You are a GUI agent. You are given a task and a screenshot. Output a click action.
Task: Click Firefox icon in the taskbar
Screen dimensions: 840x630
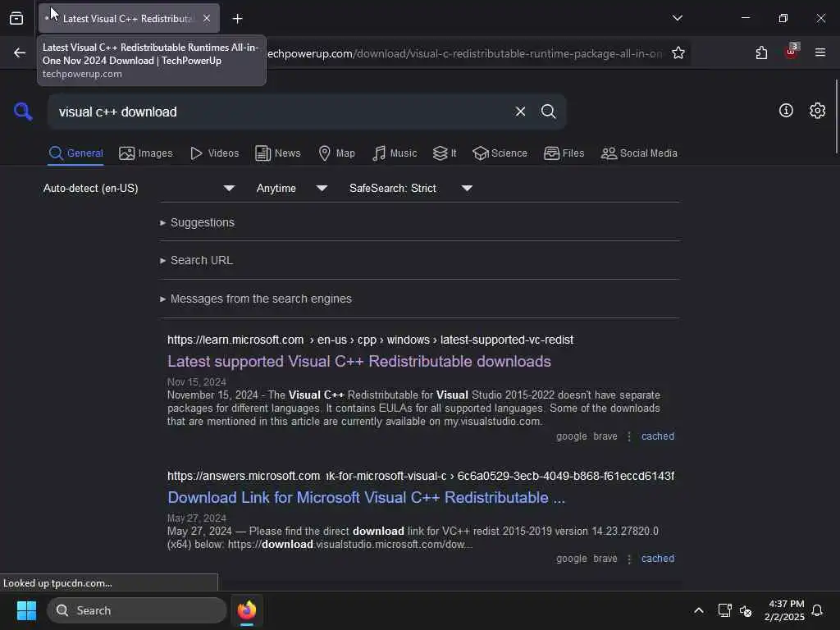[247, 610]
